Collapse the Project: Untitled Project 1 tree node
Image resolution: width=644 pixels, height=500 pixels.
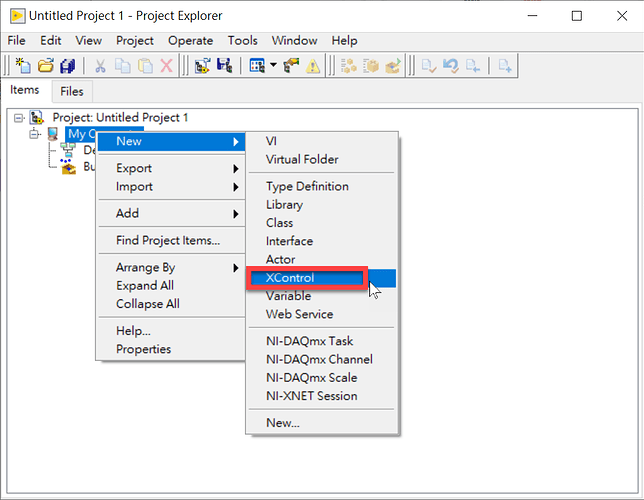[19, 118]
